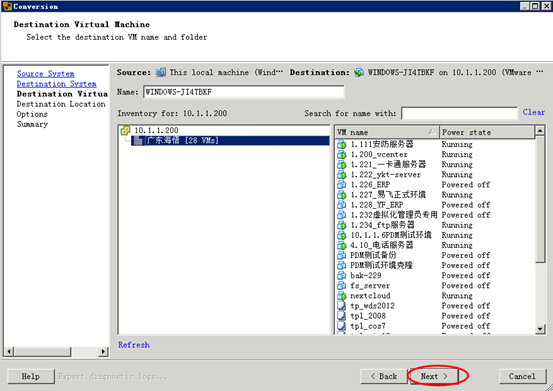Click the VM icon beside 1.232虚拟化管理员专用
This screenshot has width=553, height=391.
point(341,215)
